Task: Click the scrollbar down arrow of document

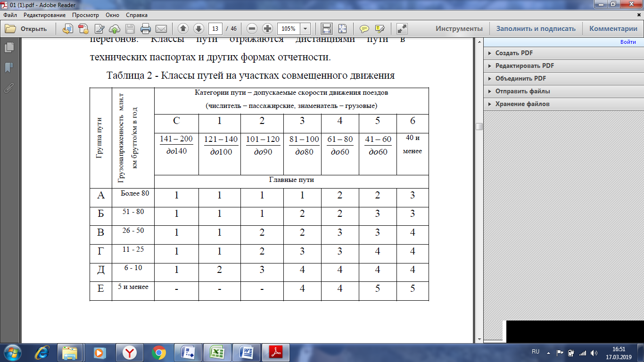Action: click(x=479, y=339)
